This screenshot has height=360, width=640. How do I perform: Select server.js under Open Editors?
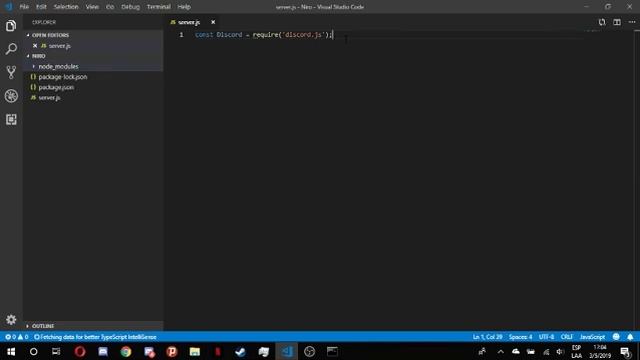pos(60,46)
